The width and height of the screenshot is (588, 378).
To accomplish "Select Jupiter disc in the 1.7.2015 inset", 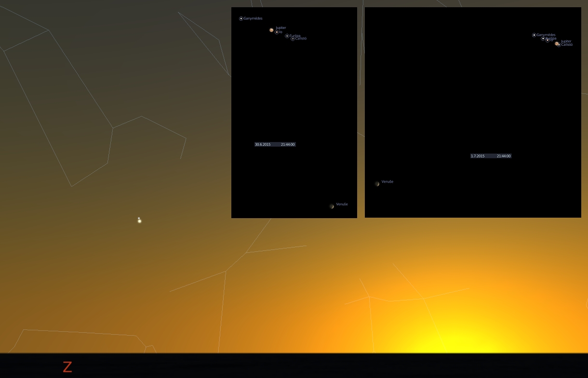I will 557,43.
